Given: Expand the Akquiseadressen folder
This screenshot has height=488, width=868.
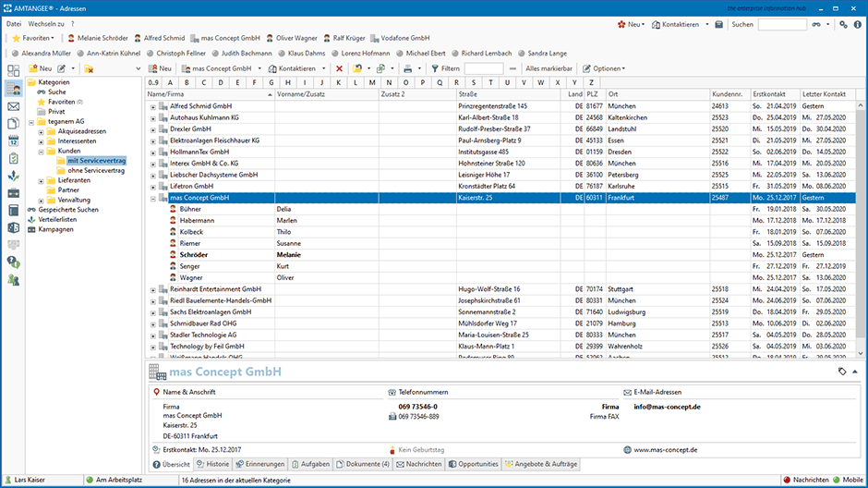Looking at the screenshot, I should (x=42, y=131).
